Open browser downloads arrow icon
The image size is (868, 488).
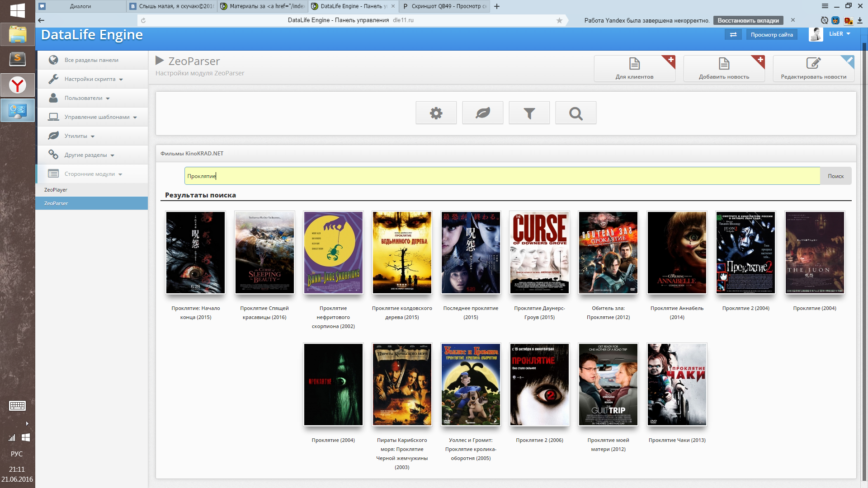[x=860, y=20]
